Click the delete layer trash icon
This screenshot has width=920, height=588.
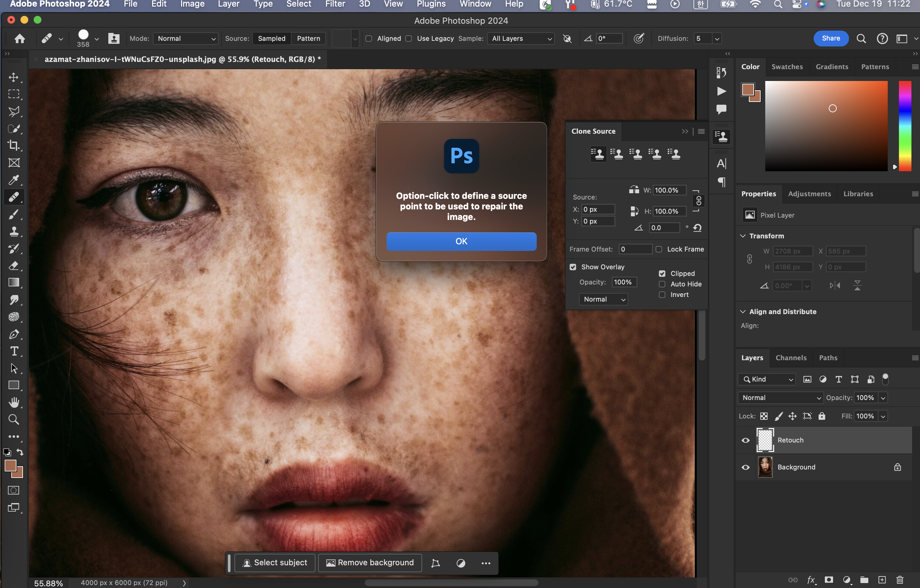tap(900, 579)
